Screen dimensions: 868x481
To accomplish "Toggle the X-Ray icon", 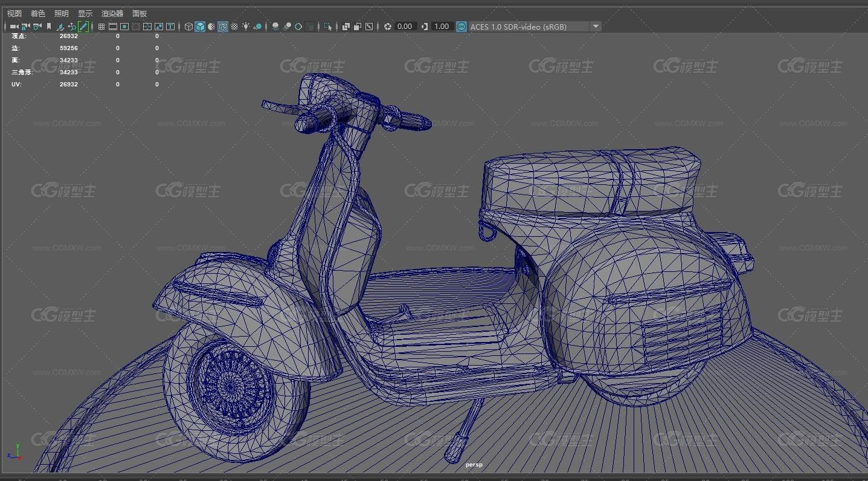I will pyautogui.click(x=346, y=27).
